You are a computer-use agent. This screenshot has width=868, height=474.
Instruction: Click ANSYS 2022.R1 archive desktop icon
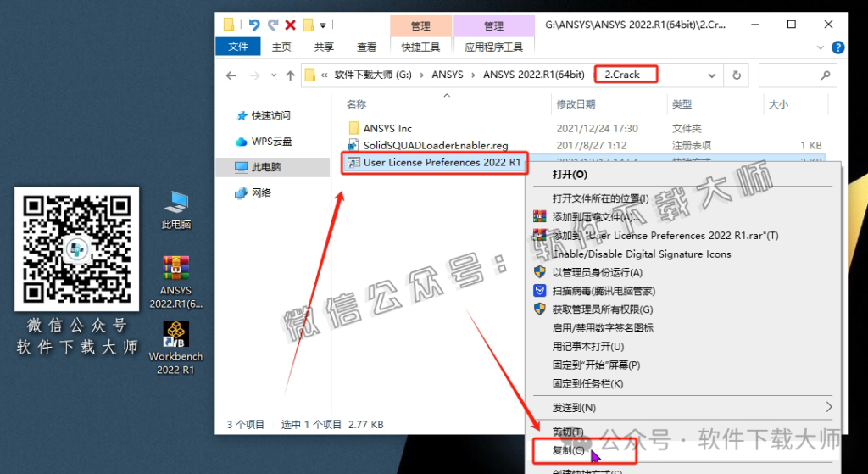[176, 282]
